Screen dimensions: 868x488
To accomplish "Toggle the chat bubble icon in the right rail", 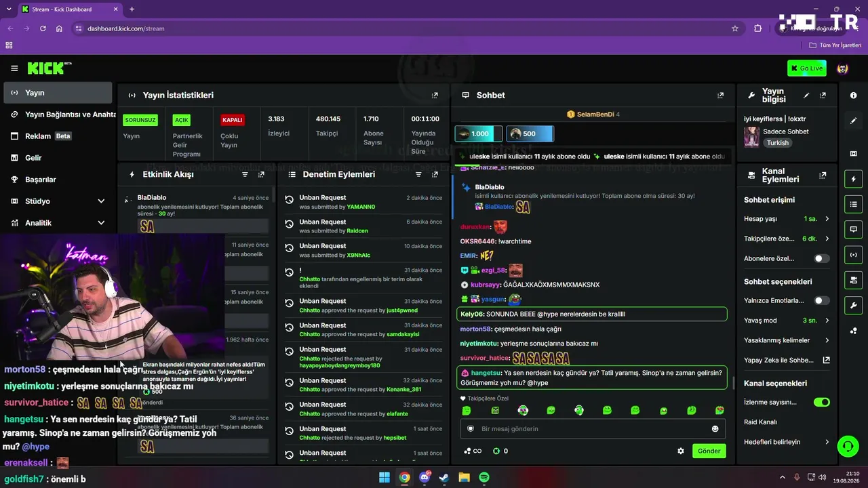I will pos(853,229).
